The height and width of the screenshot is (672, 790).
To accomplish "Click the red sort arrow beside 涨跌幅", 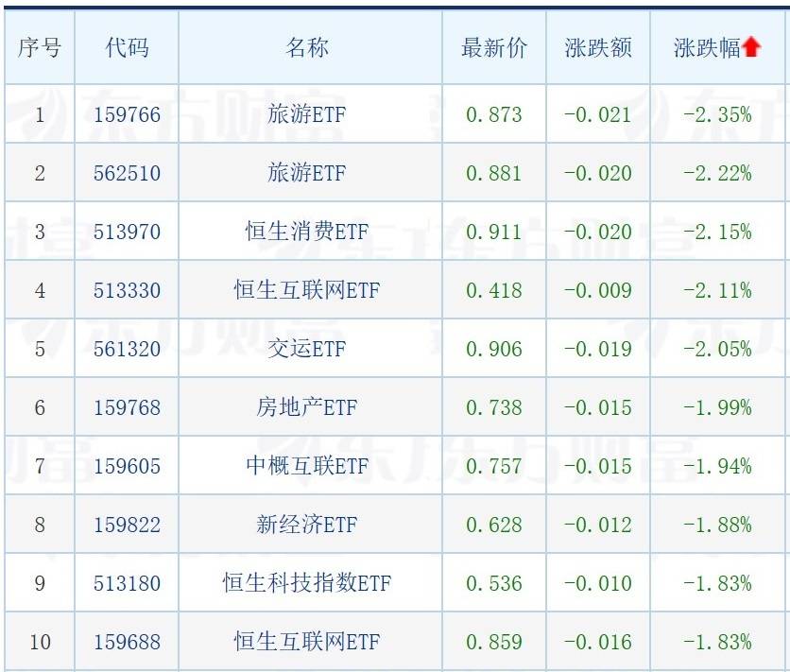I will coord(751,47).
